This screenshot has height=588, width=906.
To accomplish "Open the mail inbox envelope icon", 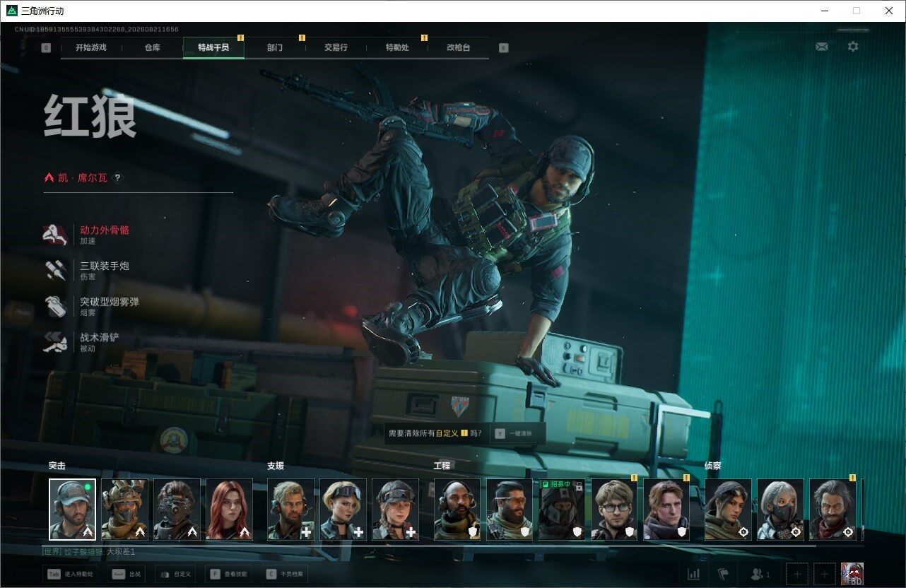I will point(822,47).
